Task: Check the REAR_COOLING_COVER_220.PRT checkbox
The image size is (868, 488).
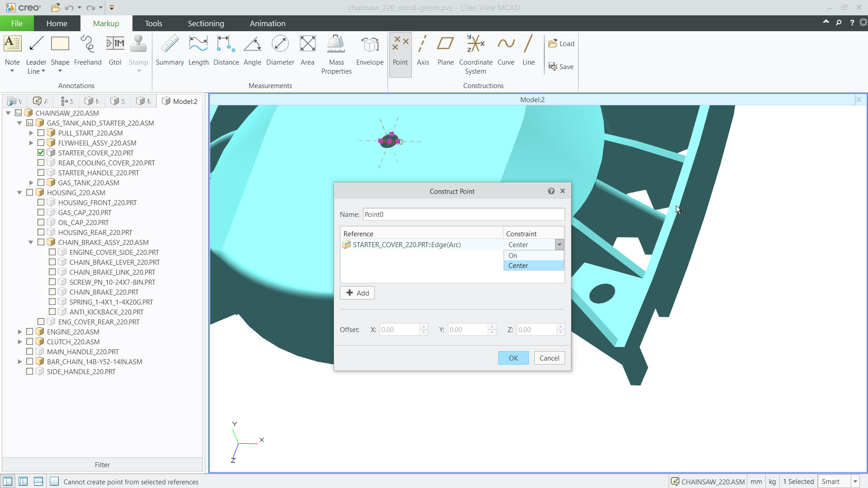Action: tap(41, 163)
